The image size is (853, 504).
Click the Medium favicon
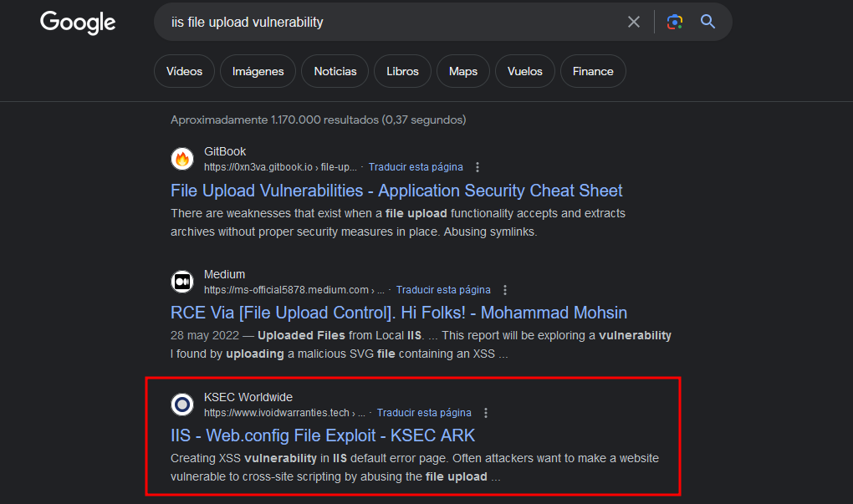coord(182,282)
